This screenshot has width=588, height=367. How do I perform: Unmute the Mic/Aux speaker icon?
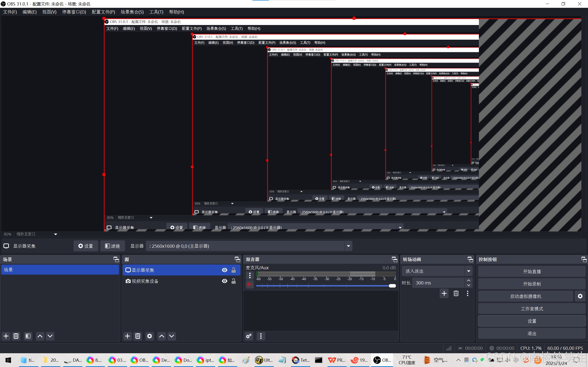[x=249, y=284]
